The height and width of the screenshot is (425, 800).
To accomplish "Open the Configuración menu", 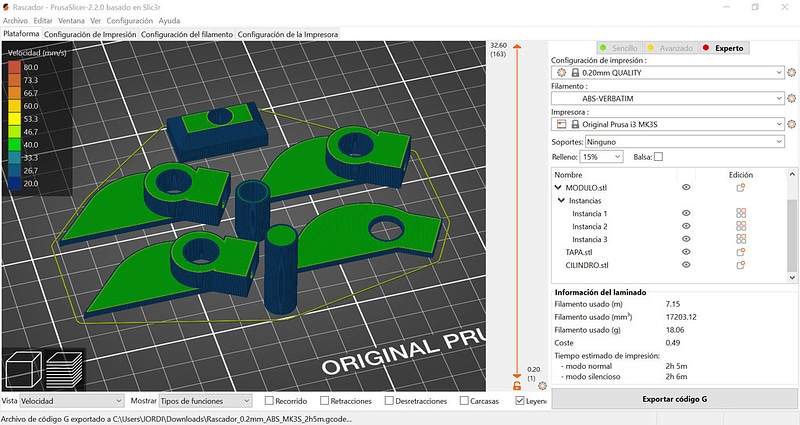I will point(130,21).
